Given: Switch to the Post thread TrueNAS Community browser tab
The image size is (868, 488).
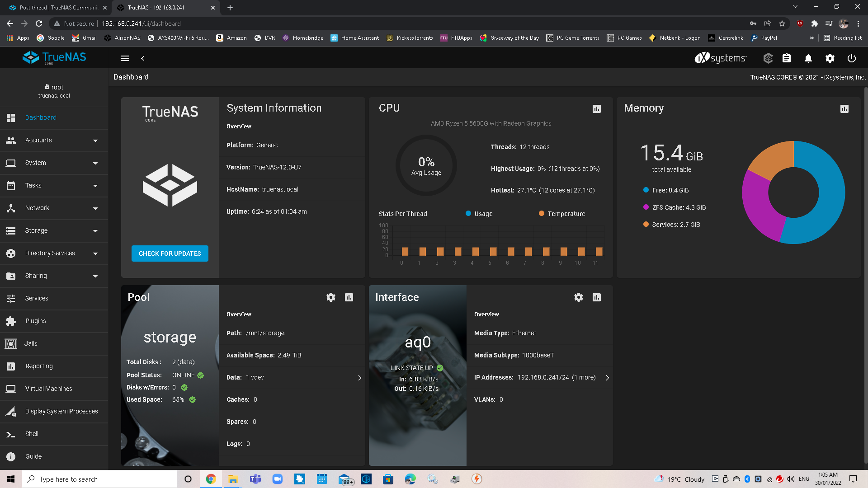Looking at the screenshot, I should coord(59,8).
